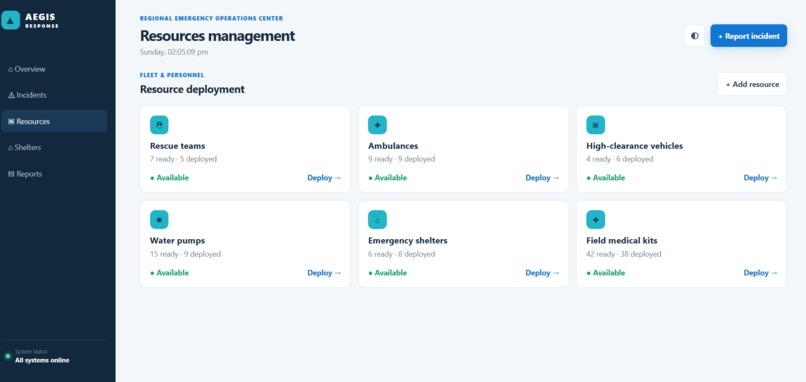Deploy Ambulances

pos(542,178)
